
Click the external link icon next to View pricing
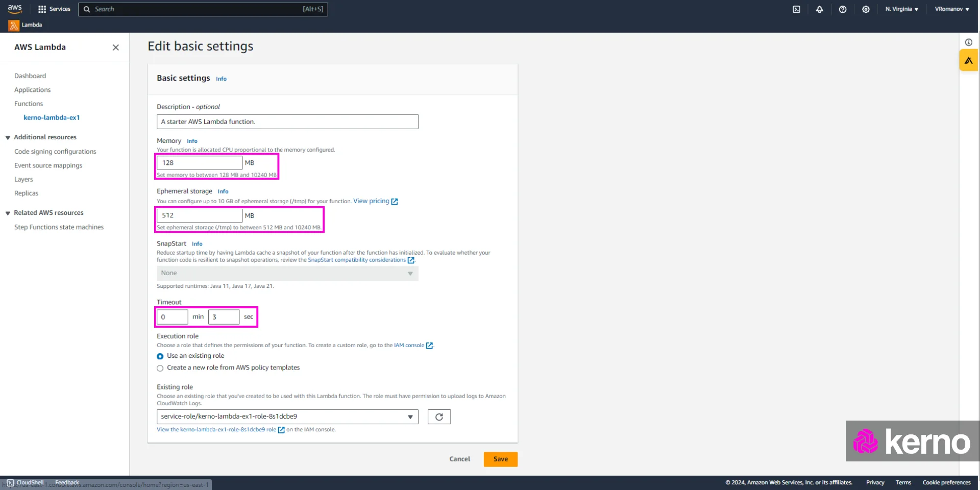(x=395, y=202)
